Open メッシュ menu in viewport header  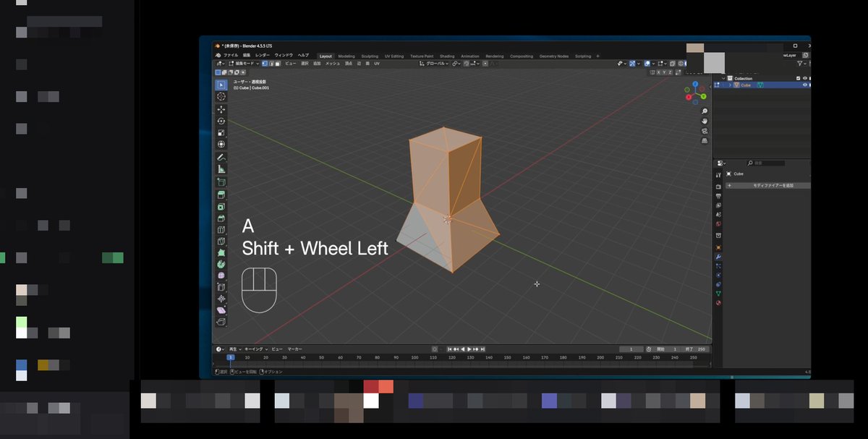click(333, 64)
